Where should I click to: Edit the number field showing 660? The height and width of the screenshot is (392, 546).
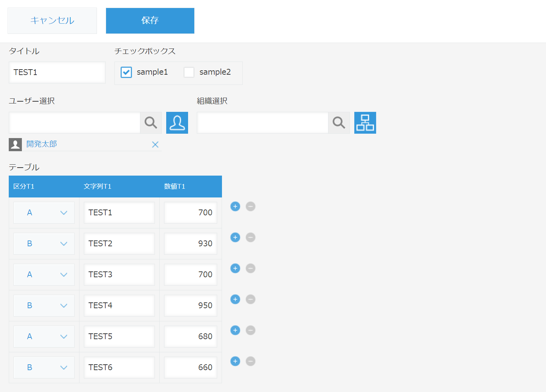tap(191, 368)
